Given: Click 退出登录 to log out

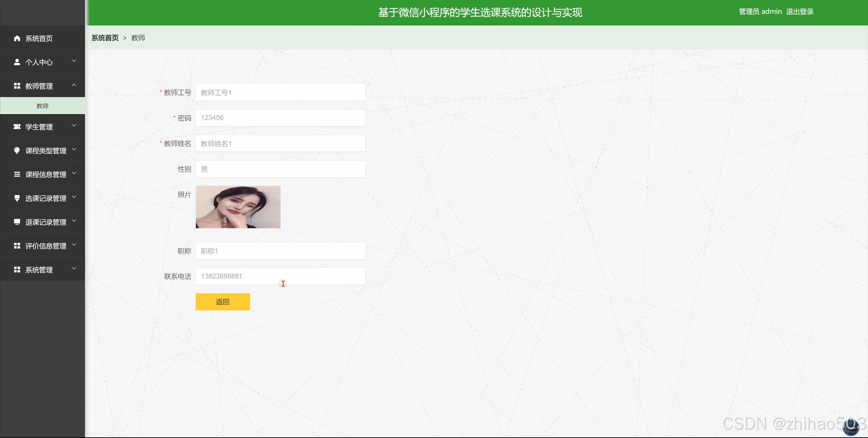Looking at the screenshot, I should click(x=799, y=12).
